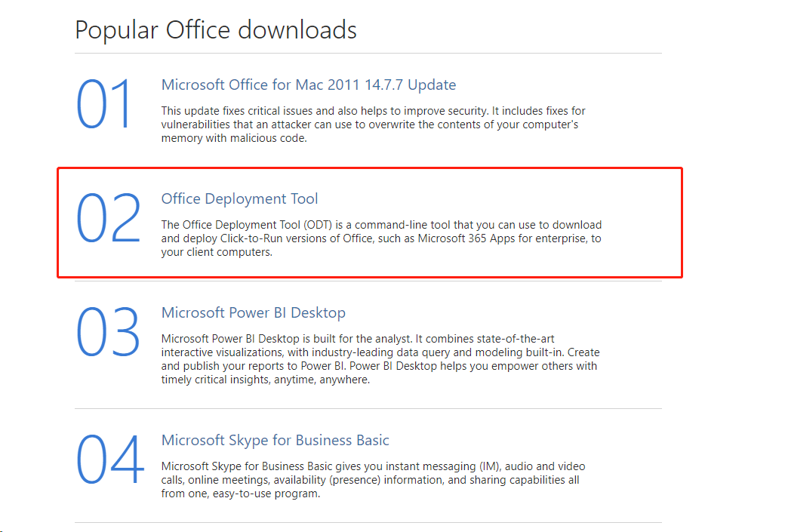The width and height of the screenshot is (785, 532).
Task: Open the Microsoft Power BI Desktop link
Action: tap(254, 312)
